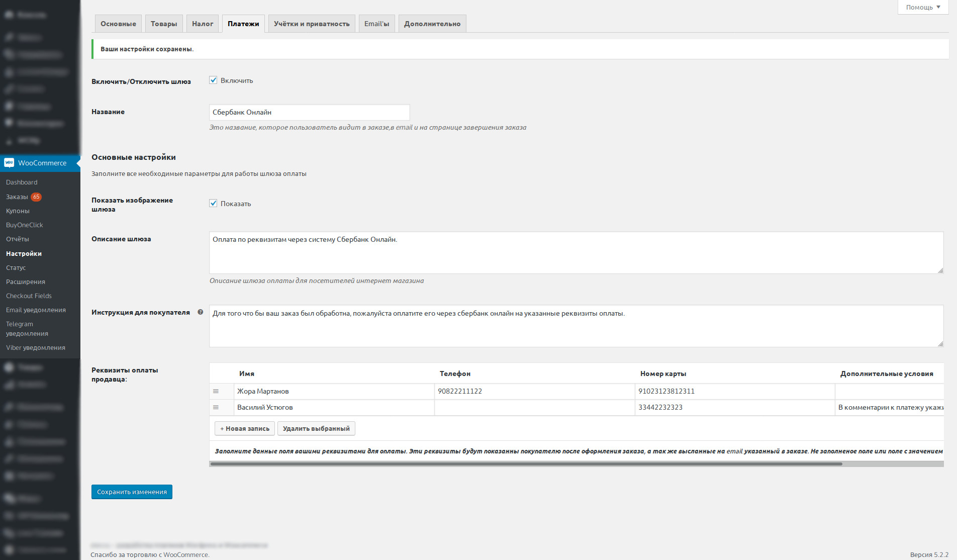The height and width of the screenshot is (560, 957).
Task: Open the Дополнительно tab
Action: click(432, 23)
